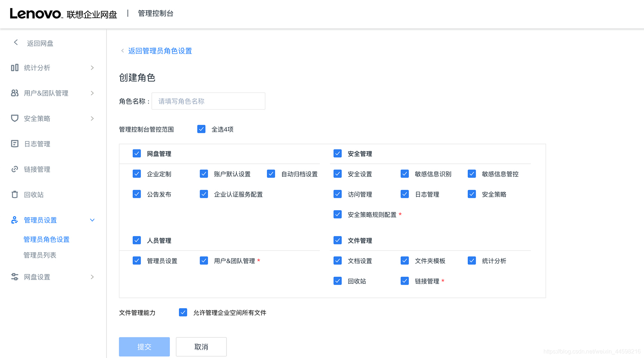Toggle the 管理员设置 permission checkbox
Viewport: 644px width, 358px height.
pos(137,261)
